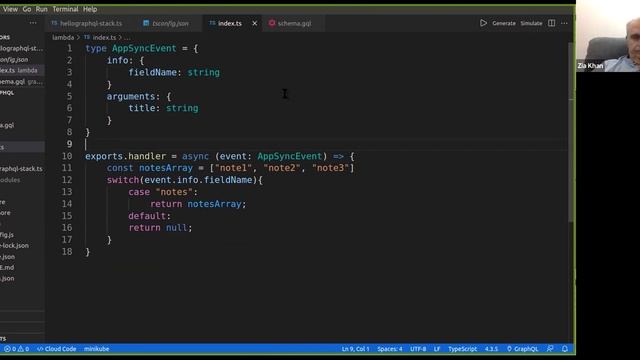The image size is (640, 360).
Task: Click the index.ts breadcrumb
Action: (104, 38)
